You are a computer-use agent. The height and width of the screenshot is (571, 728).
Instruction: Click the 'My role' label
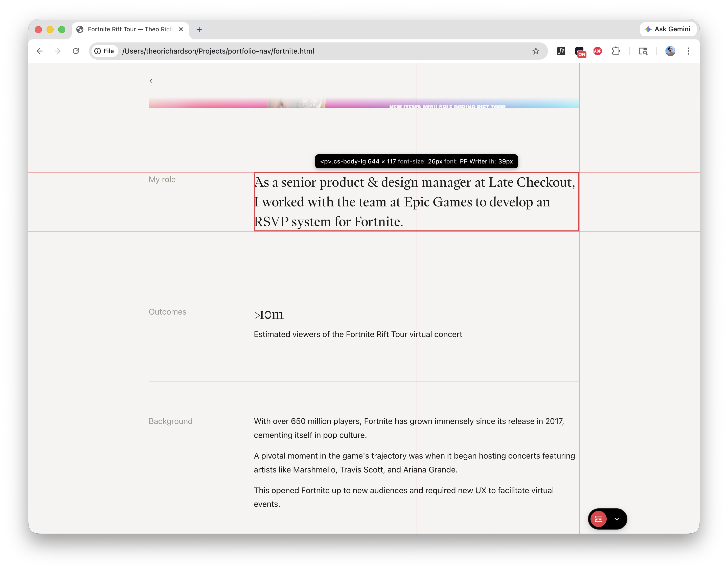click(x=162, y=180)
